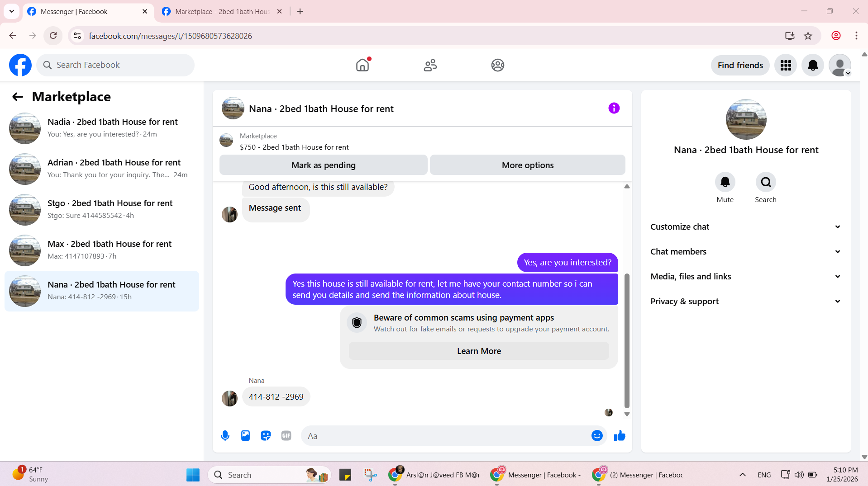Open weather widget showing 64°F Sunny
This screenshot has height=486, width=868.
click(x=31, y=475)
